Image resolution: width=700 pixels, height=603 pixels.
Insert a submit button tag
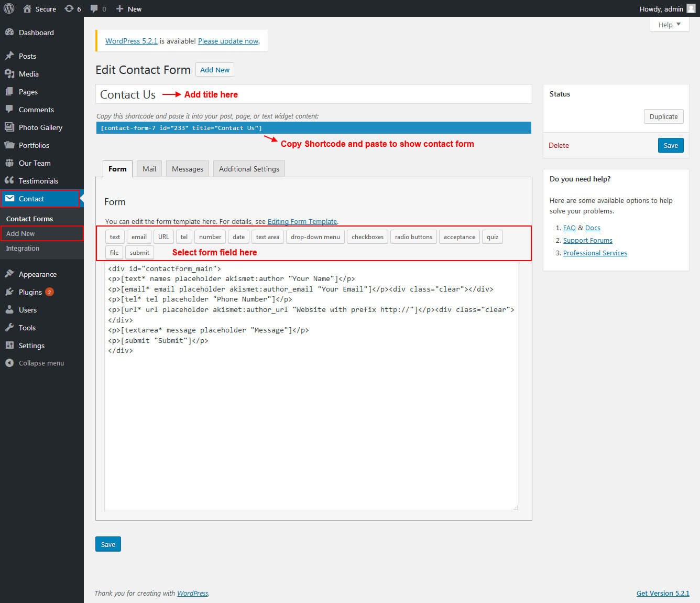(139, 253)
